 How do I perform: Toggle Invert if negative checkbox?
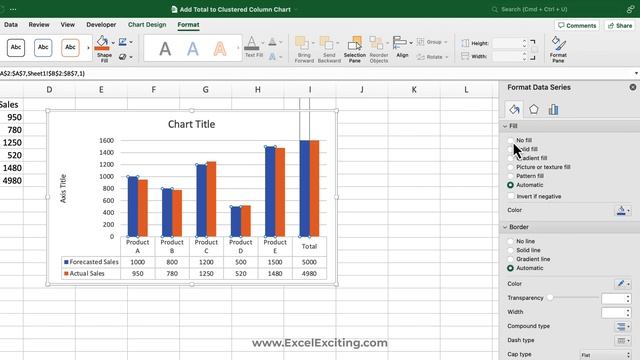tap(511, 196)
